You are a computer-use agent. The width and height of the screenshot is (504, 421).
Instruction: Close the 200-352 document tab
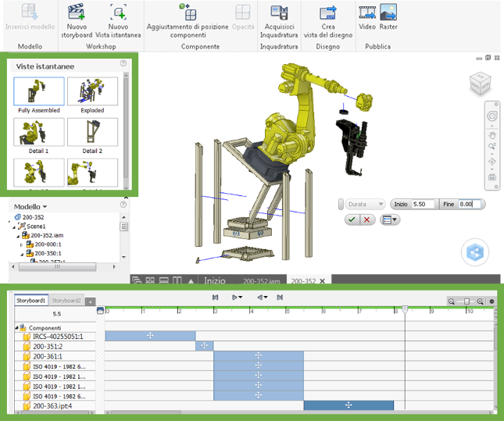(323, 281)
